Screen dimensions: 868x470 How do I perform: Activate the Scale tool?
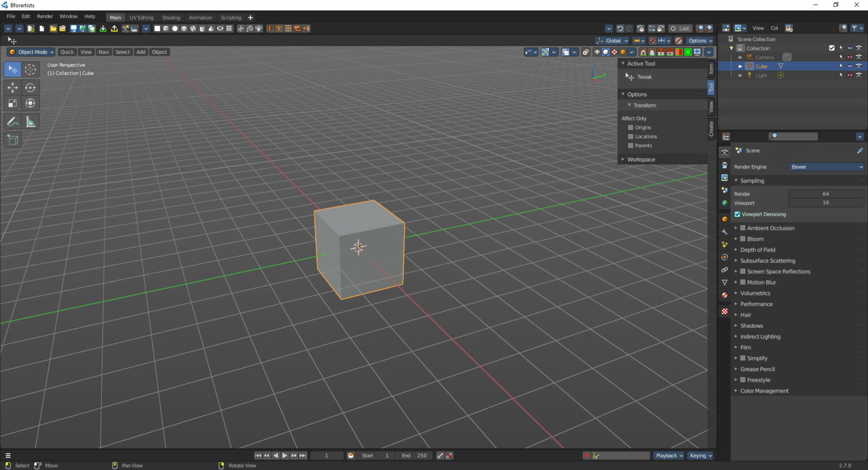click(12, 103)
